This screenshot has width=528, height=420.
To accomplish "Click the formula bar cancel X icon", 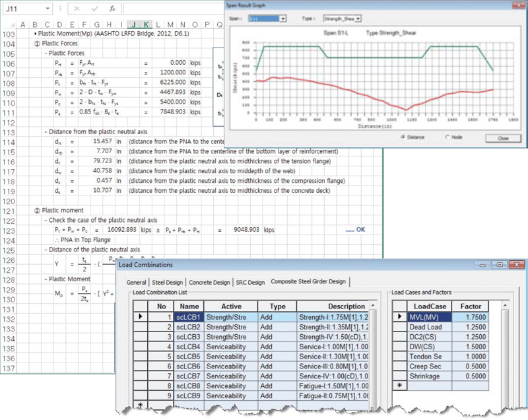I will point(77,9).
